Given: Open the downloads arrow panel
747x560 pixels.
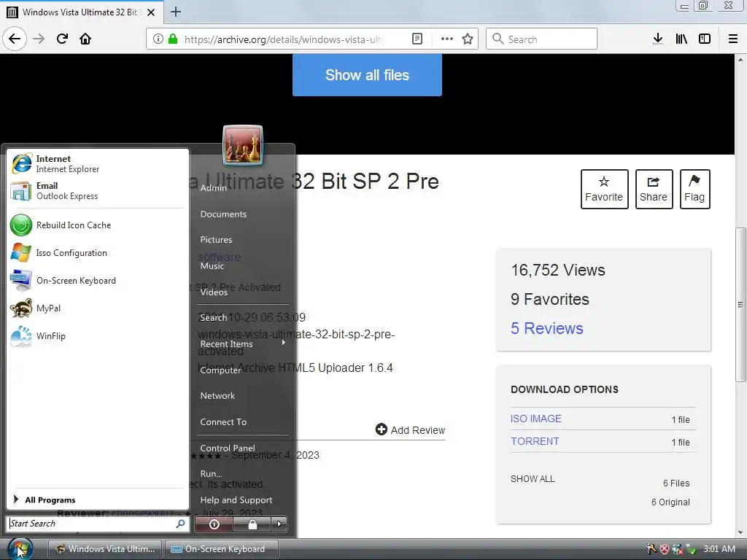Looking at the screenshot, I should click(x=658, y=39).
